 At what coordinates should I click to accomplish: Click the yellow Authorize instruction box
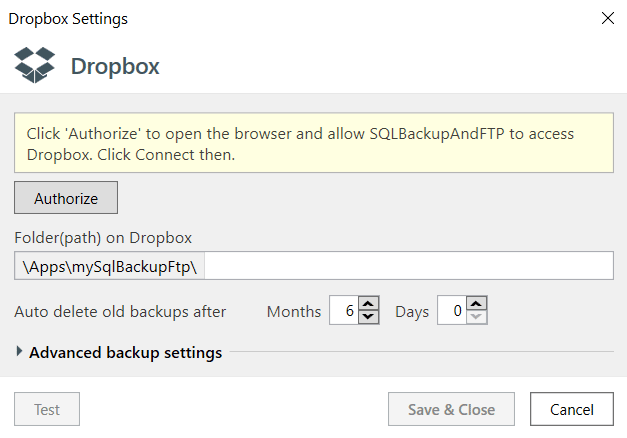tap(314, 143)
